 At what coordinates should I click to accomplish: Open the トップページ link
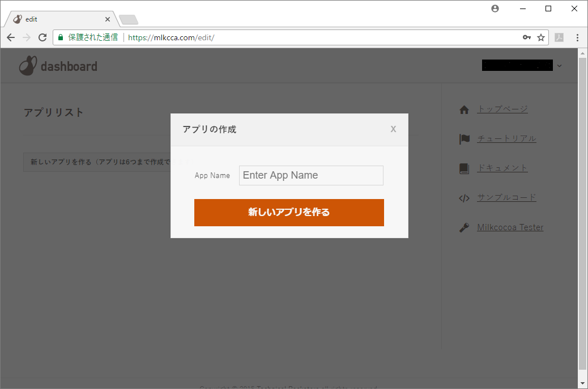[x=502, y=109]
